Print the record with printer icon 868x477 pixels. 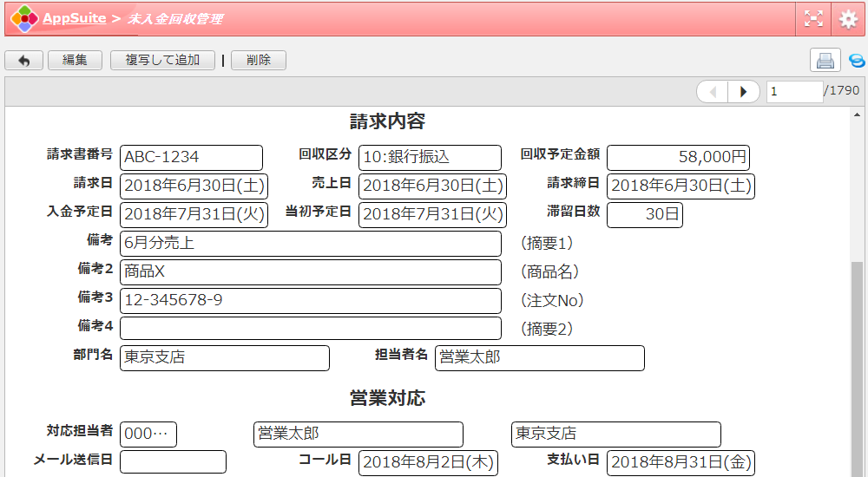[x=825, y=60]
